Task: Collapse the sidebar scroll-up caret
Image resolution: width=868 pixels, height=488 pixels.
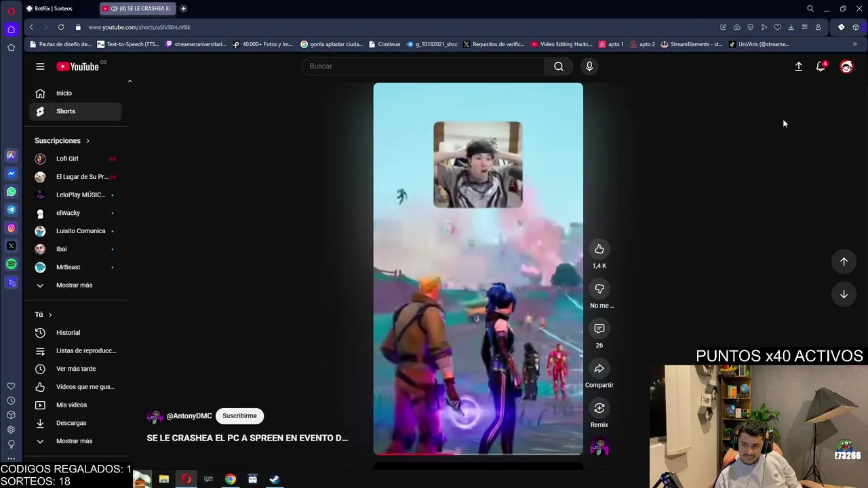Action: (130, 81)
